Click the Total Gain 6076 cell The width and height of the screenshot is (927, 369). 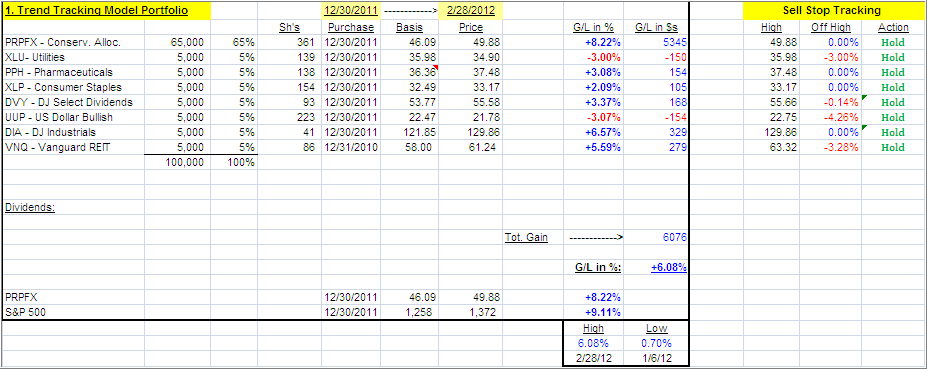675,238
